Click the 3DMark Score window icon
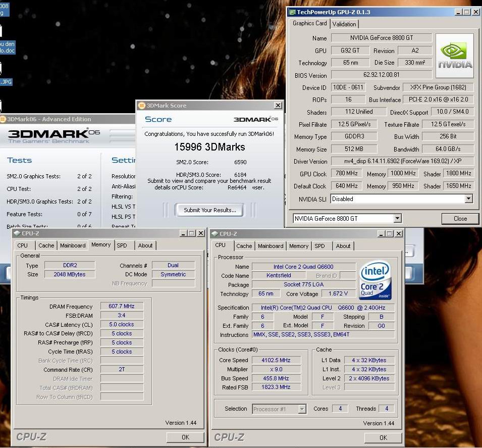 click(x=142, y=106)
